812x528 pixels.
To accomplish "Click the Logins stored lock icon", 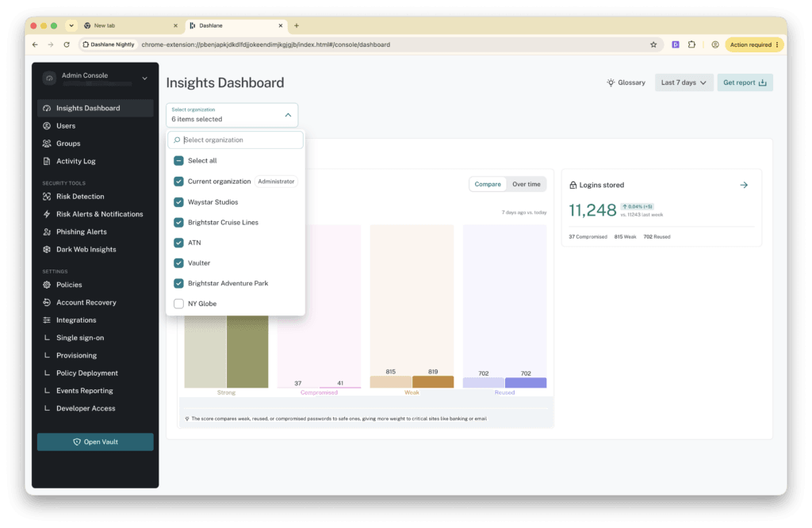I will pos(573,185).
